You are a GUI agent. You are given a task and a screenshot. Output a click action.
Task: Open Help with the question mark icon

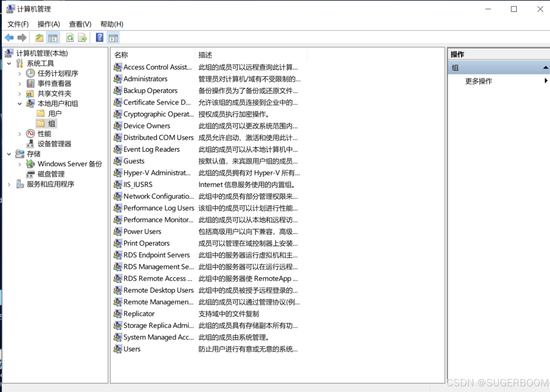100,37
